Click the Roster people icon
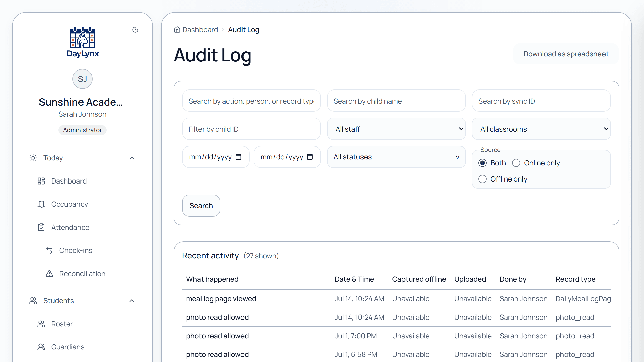Image resolution: width=644 pixels, height=362 pixels. click(x=41, y=324)
